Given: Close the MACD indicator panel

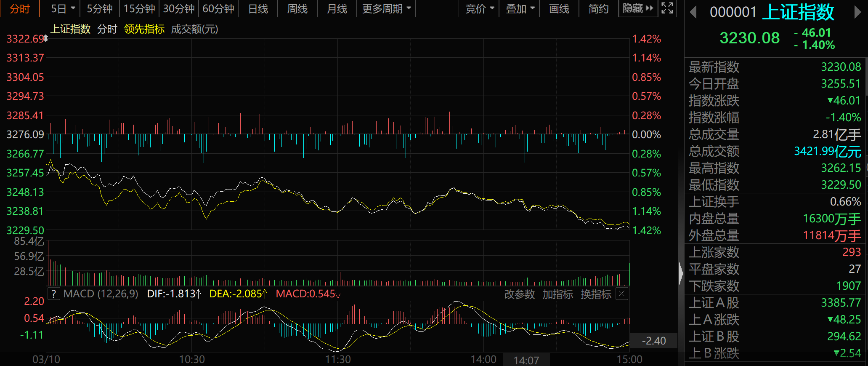Looking at the screenshot, I should pos(622,294).
